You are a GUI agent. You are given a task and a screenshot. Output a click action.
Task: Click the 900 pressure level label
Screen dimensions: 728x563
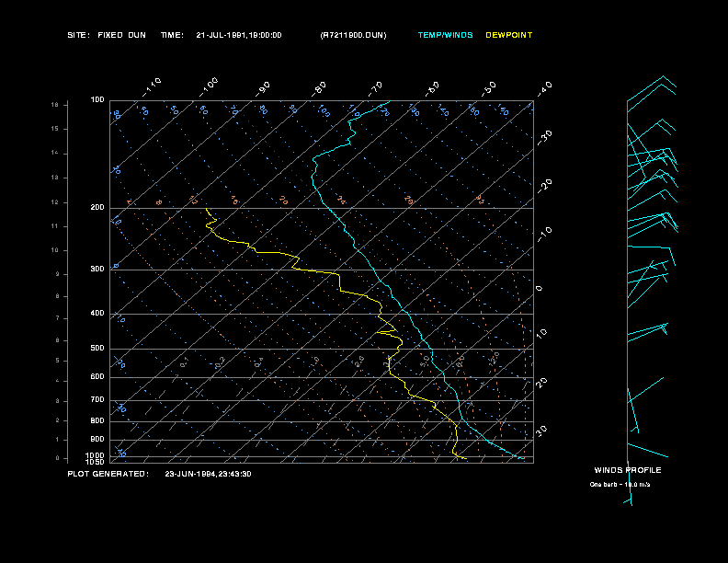(97, 440)
